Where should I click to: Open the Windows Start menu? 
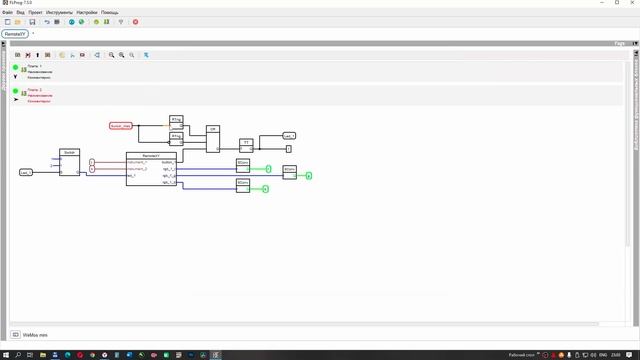[6, 355]
